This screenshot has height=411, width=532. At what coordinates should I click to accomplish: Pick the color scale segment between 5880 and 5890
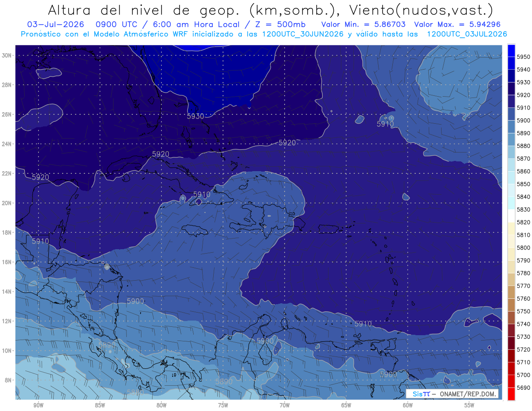pyautogui.click(x=511, y=140)
